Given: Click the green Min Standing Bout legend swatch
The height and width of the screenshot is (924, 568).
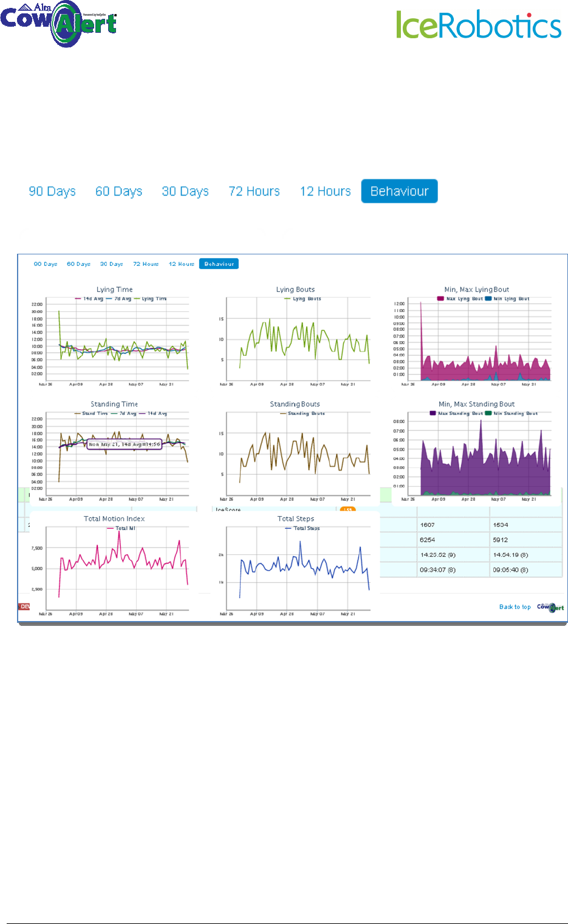Looking at the screenshot, I should [x=488, y=413].
